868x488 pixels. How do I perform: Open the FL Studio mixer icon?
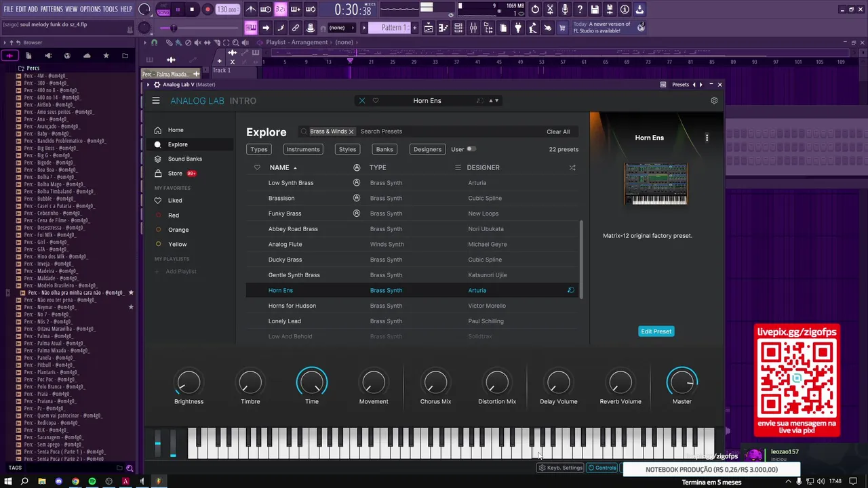[473, 28]
